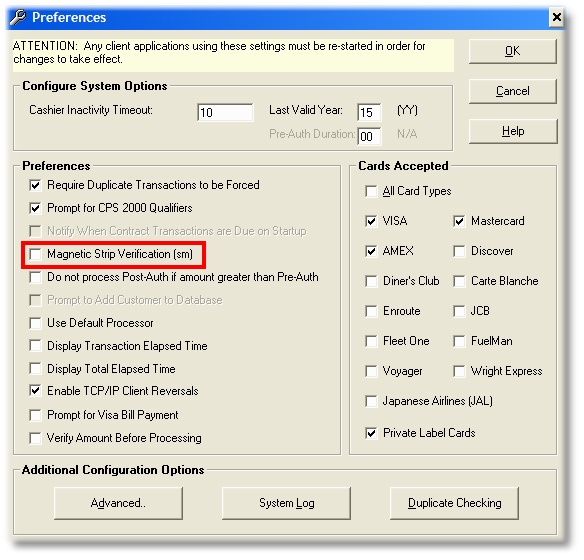Open the Advanced configuration options
584x560 pixels.
(118, 503)
